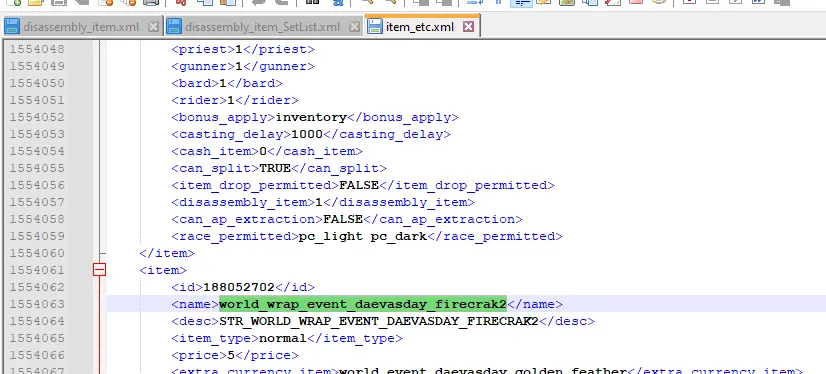Click the bonus_apply inventory line

point(314,117)
